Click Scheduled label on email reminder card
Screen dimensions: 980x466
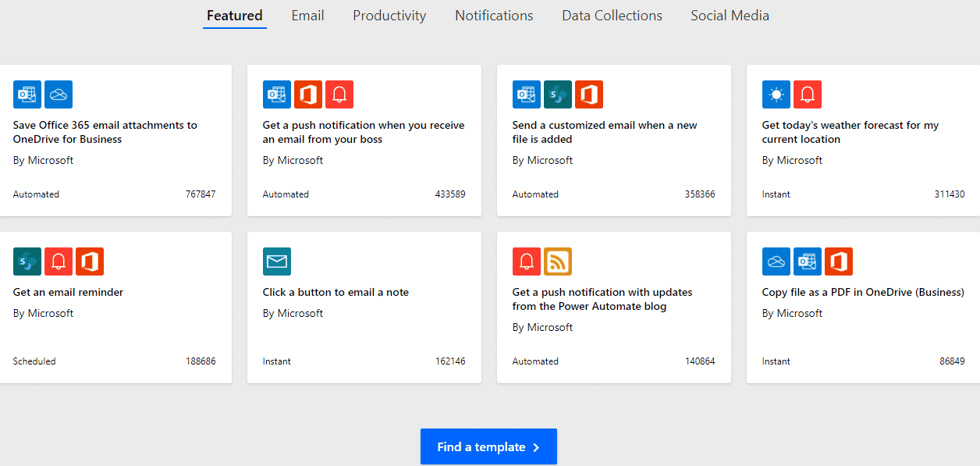[34, 361]
